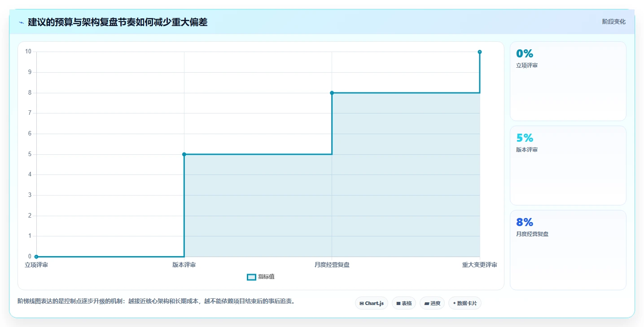Click the y-axis label 10
This screenshot has height=327, width=644.
coord(28,52)
